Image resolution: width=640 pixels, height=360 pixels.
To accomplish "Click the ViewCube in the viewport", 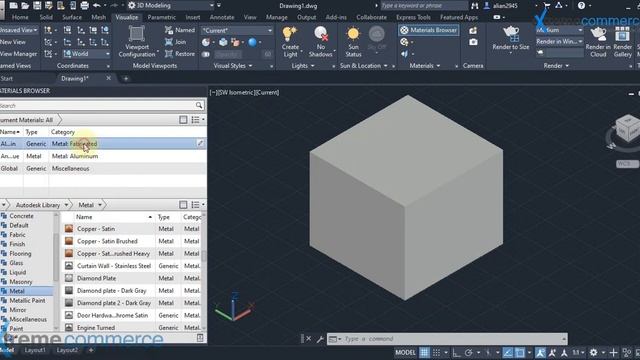I will click(x=628, y=129).
